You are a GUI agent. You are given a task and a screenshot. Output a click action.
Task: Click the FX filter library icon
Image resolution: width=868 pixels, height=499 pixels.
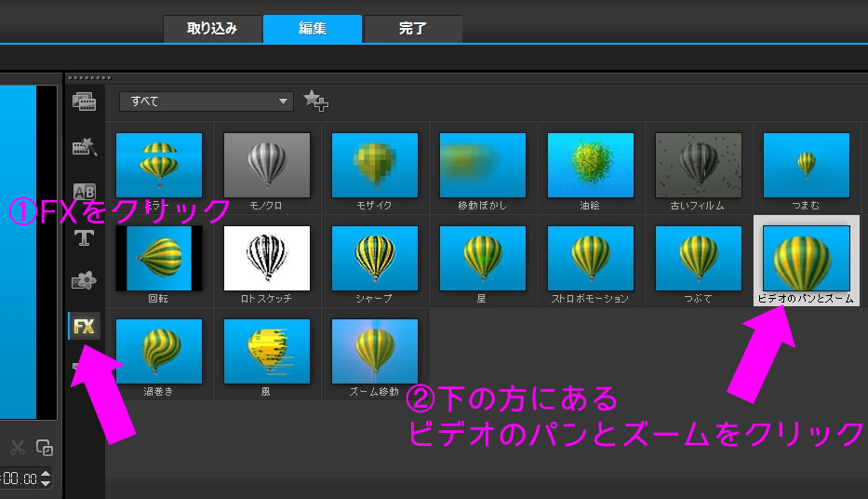pyautogui.click(x=85, y=326)
